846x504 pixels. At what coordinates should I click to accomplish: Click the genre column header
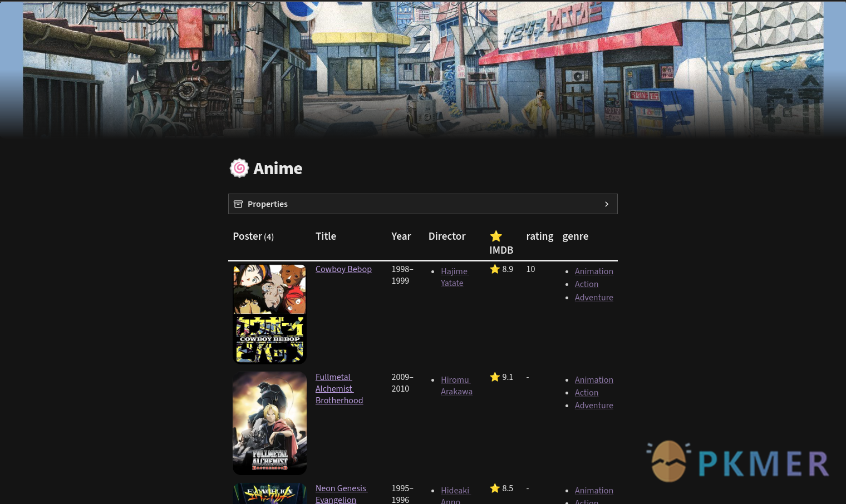[576, 236]
